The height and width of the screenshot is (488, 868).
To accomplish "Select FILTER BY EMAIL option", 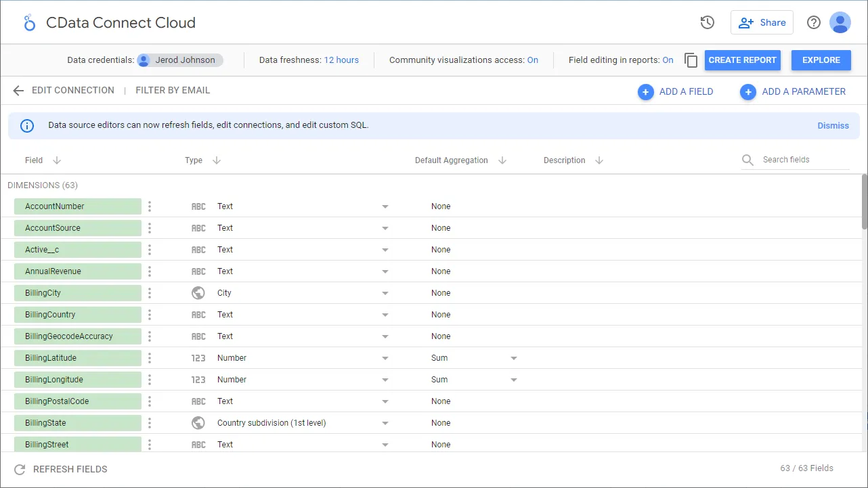I will pos(173,90).
